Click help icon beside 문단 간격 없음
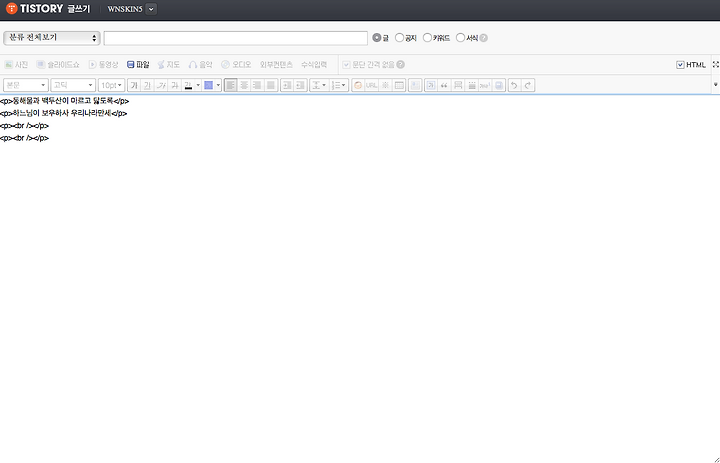 click(400, 65)
